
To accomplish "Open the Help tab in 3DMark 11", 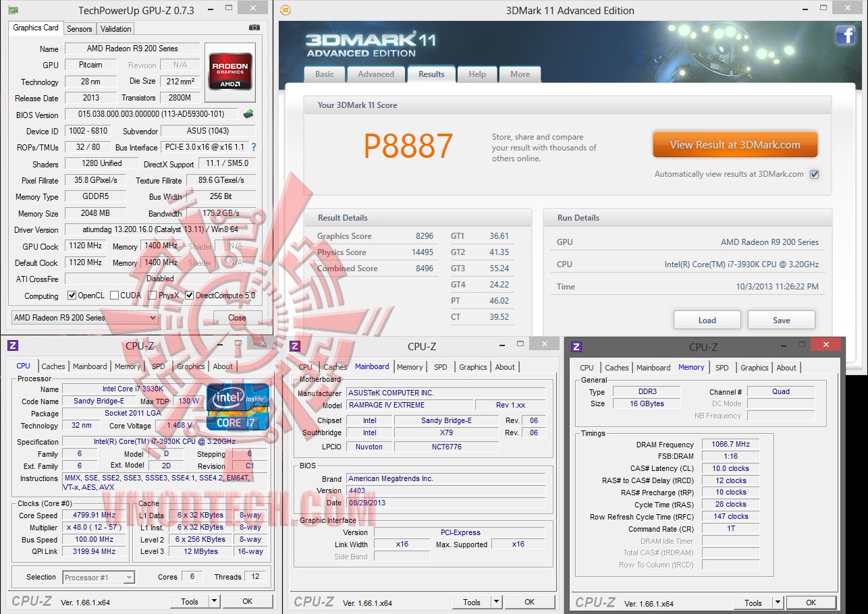I will [x=477, y=74].
